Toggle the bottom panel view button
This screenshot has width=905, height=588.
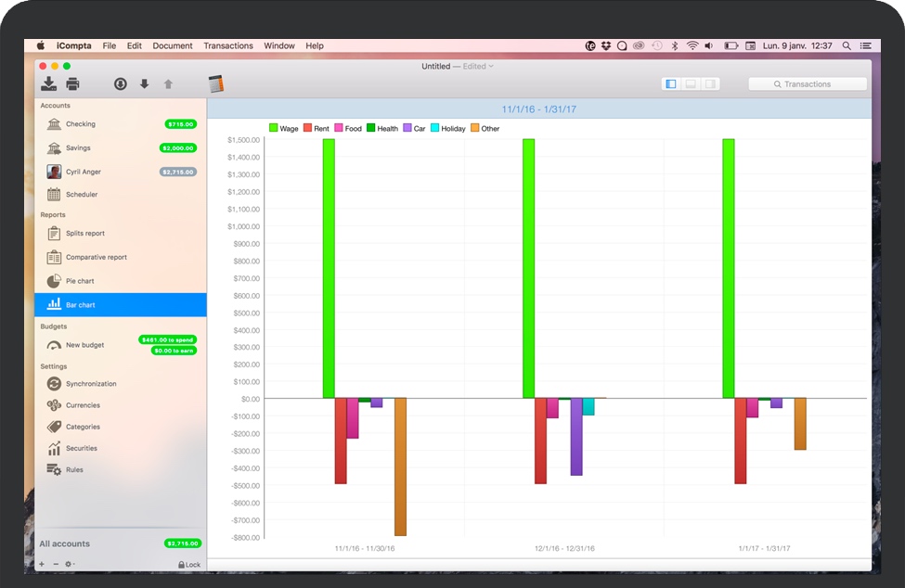pos(691,84)
